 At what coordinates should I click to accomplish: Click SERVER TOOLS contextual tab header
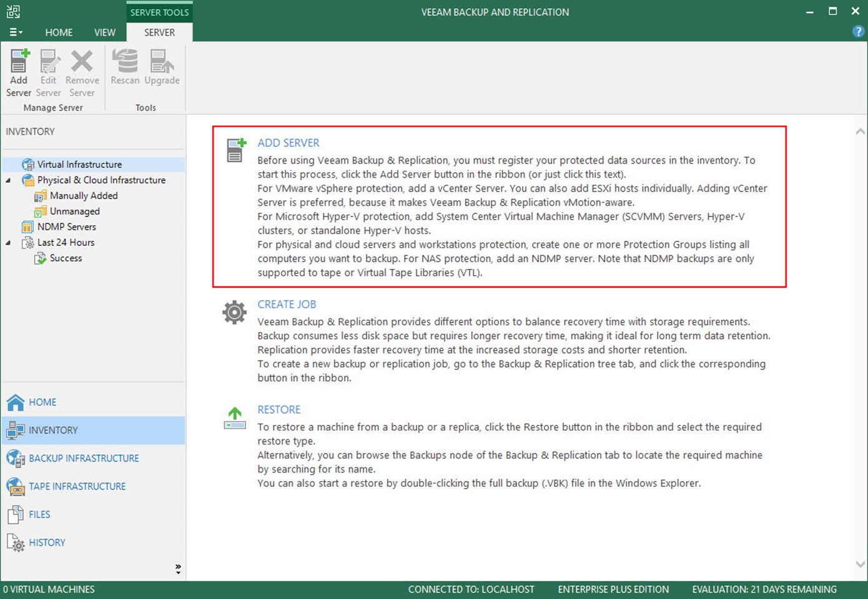point(159,12)
